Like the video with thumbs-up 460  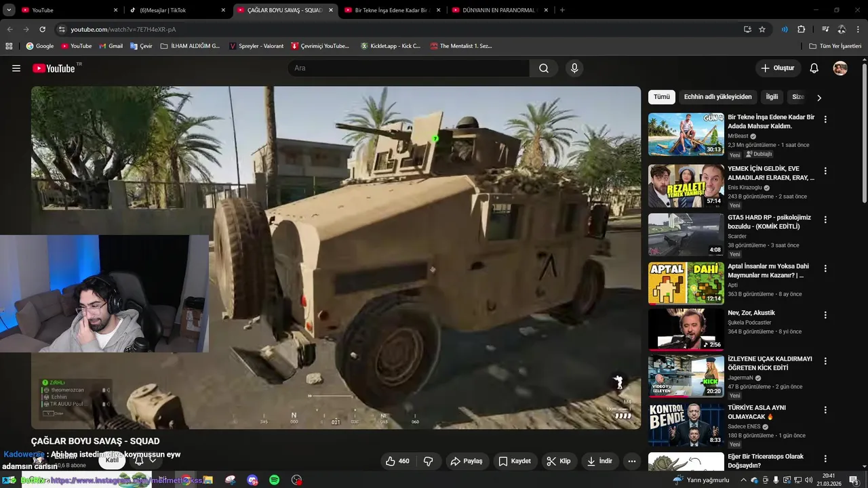[397, 461]
